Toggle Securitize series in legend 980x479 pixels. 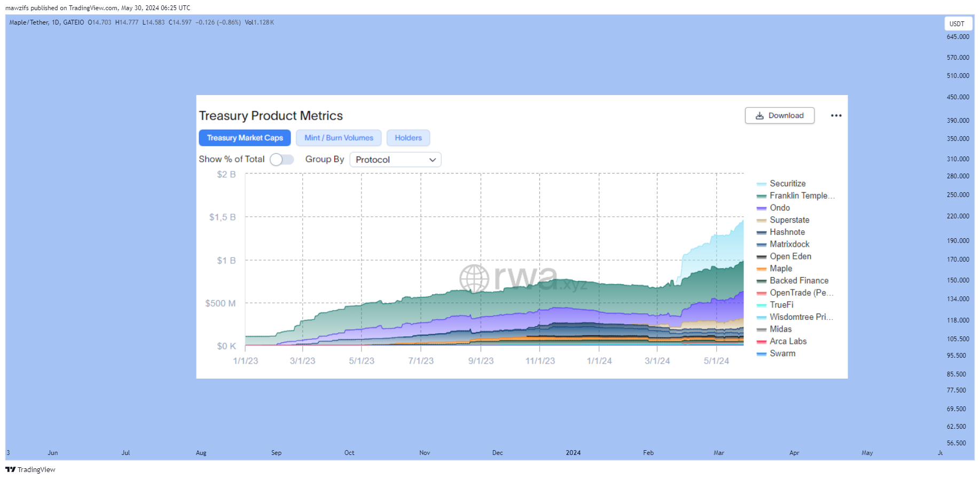tap(781, 184)
